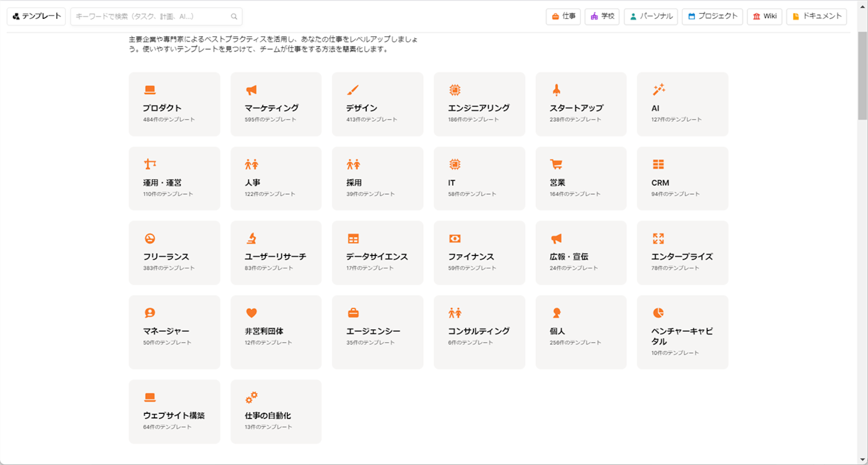Click the magic wand icon above AI
Screen dimensions: 868x465
pyautogui.click(x=659, y=90)
